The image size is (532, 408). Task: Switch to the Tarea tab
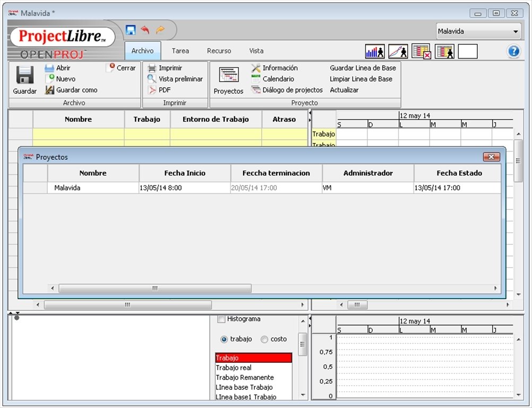[x=180, y=51]
